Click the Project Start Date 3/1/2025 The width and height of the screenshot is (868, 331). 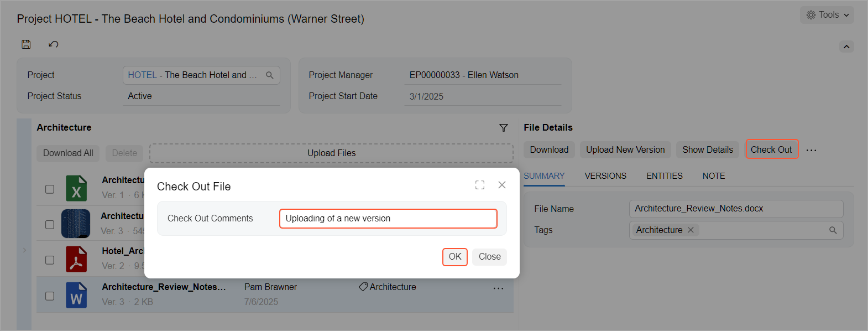(x=426, y=96)
